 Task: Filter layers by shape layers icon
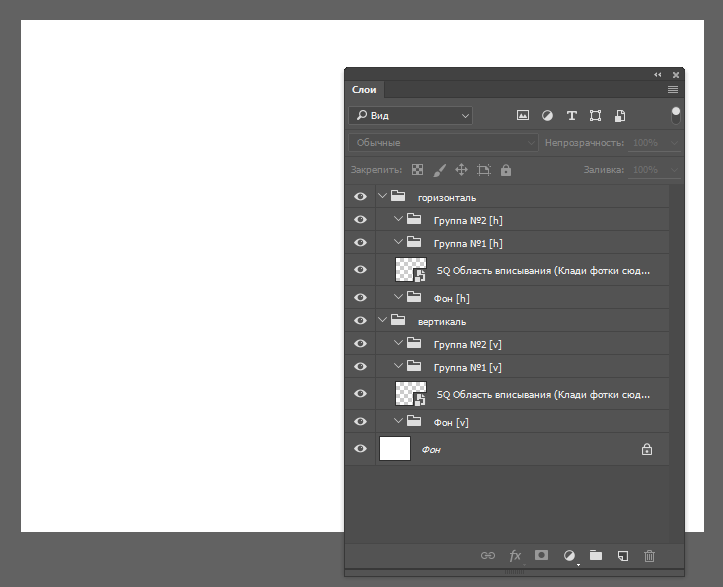tap(595, 115)
